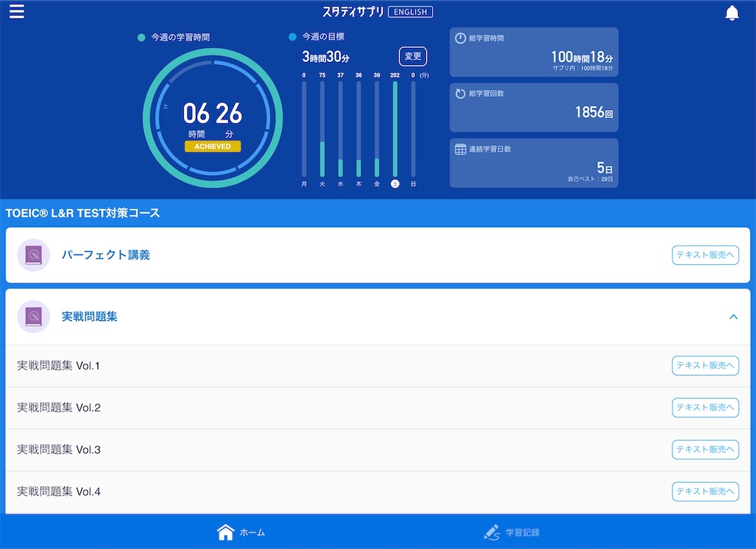Click the Saturday 202-minute bar
Image resolution: width=756 pixels, height=549 pixels.
395,128
